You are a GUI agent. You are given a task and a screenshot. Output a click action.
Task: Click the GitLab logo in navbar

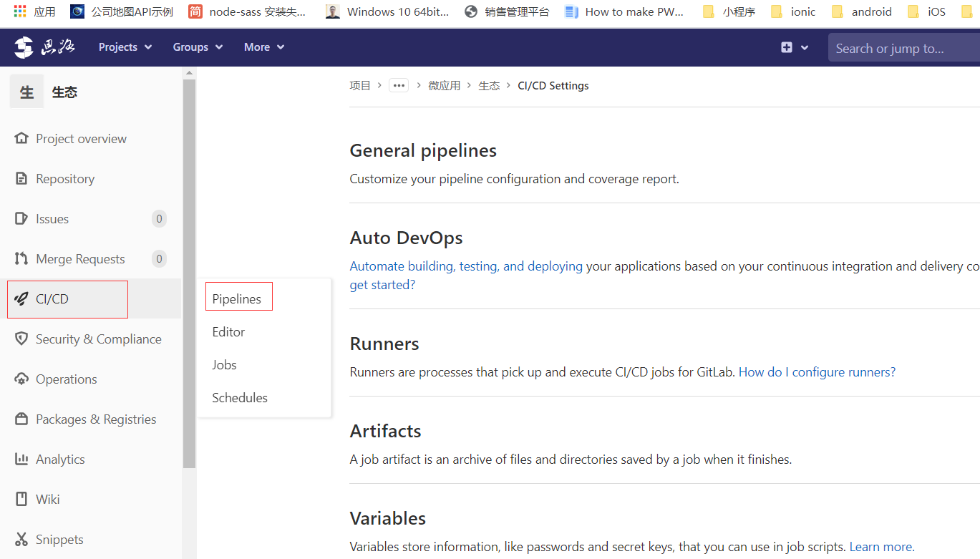(x=24, y=47)
